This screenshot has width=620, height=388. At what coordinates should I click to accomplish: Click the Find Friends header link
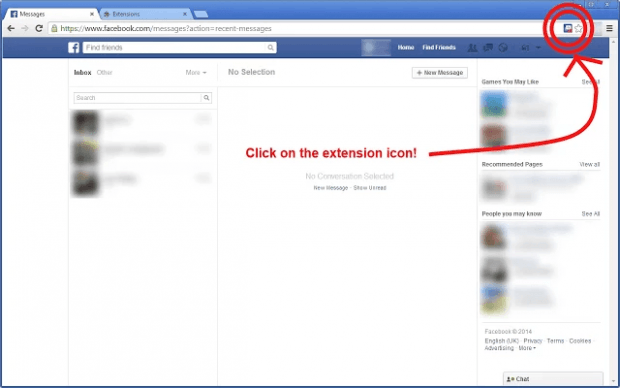[439, 47]
